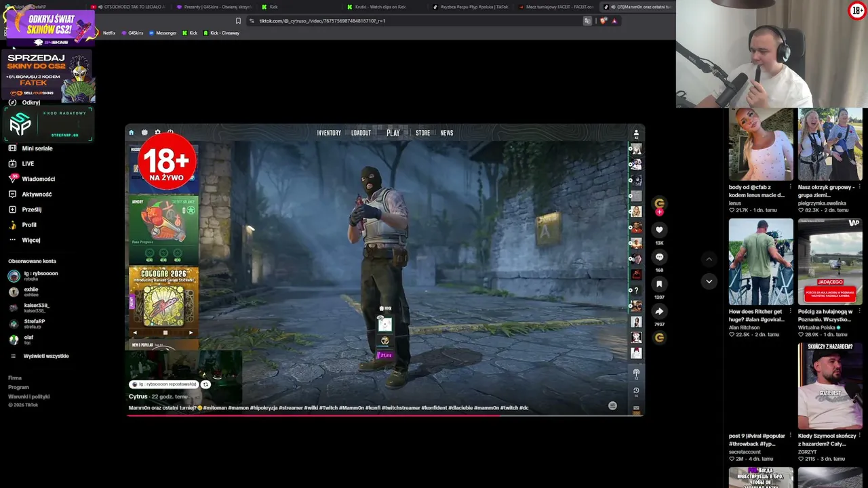
Task: Open the 'Pościg za hulajnogą w Poznaniu' video thumbnail
Action: coord(830,262)
